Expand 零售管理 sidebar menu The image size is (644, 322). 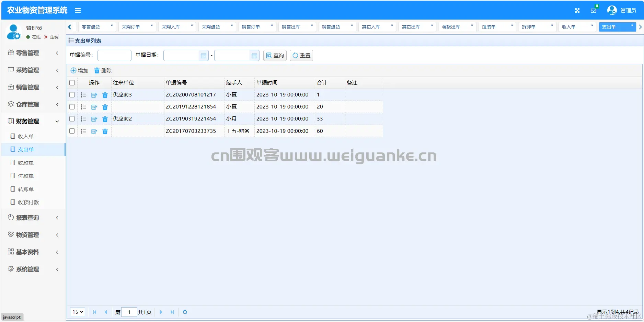(33, 53)
